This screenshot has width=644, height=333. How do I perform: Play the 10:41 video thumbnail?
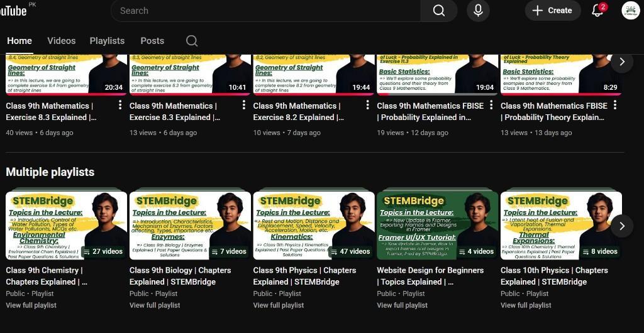click(x=190, y=75)
